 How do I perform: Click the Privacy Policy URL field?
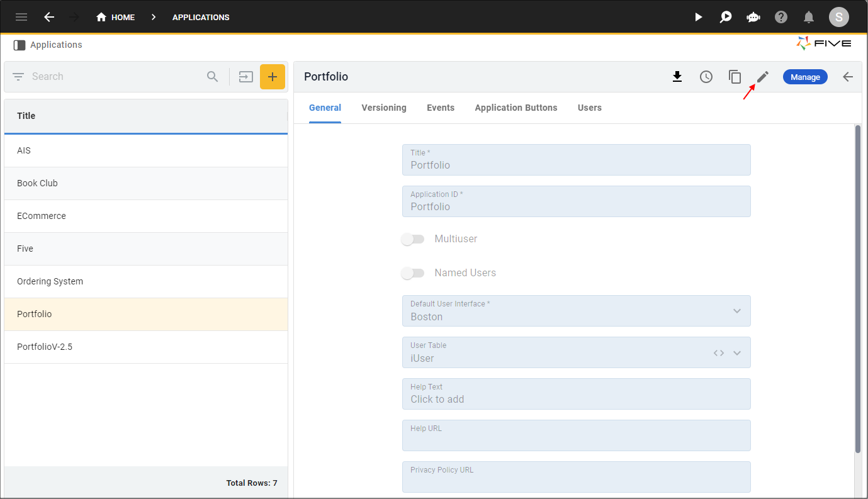[x=577, y=477]
